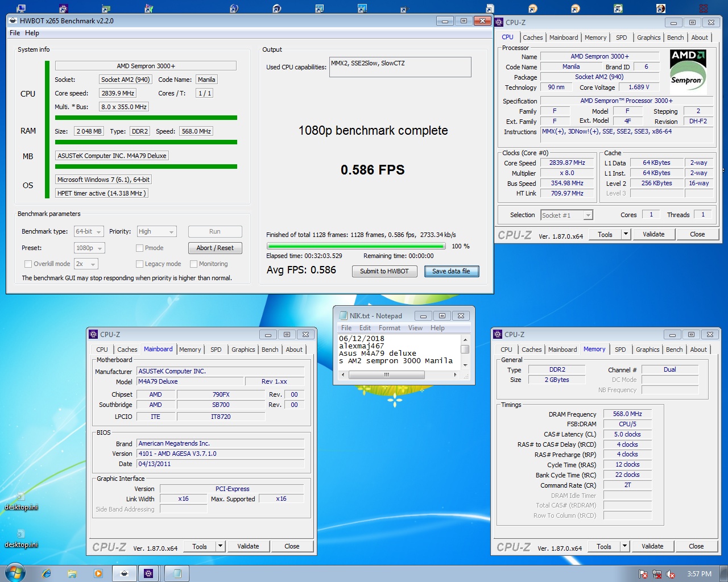Click DRAM Frequency 568.0 MHz value

coord(627,414)
